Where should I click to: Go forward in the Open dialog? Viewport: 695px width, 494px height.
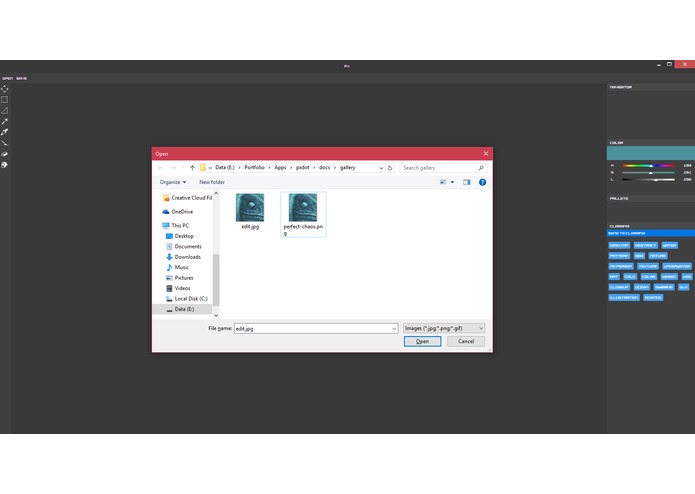click(x=173, y=168)
